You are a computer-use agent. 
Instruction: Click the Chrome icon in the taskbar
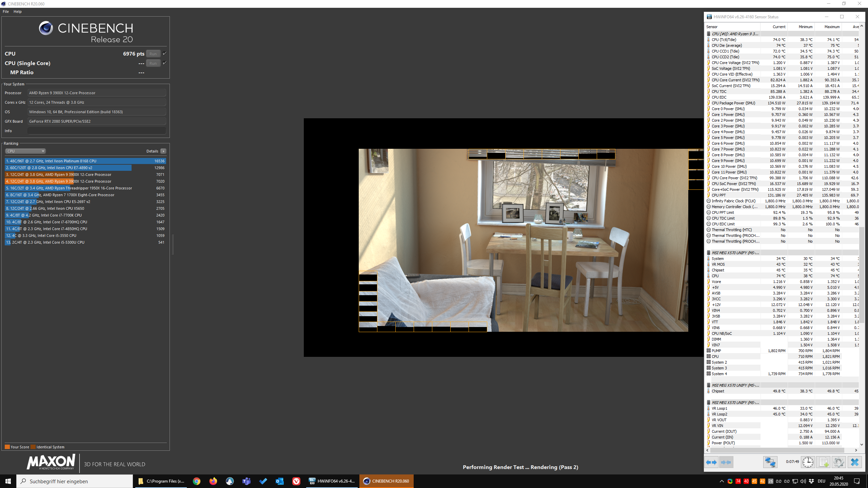[197, 481]
